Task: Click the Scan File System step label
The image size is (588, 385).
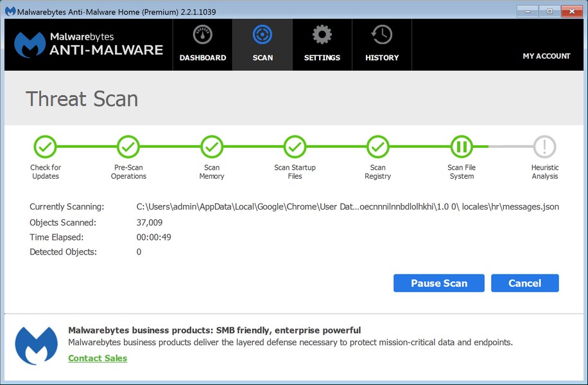Action: (462, 172)
